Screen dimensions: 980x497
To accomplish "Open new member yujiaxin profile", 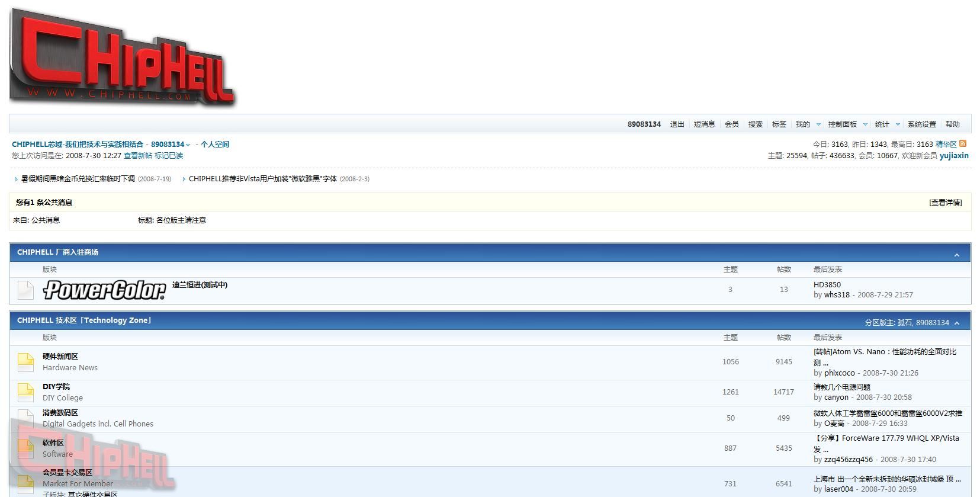I will pyautogui.click(x=954, y=155).
